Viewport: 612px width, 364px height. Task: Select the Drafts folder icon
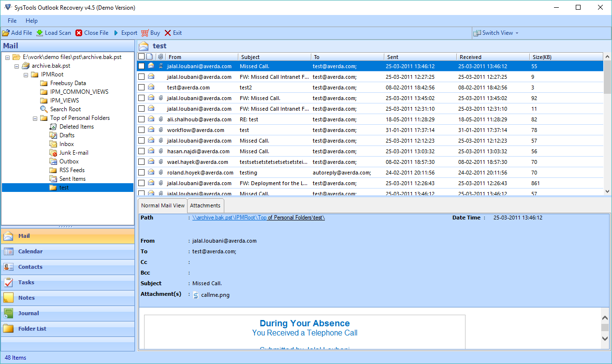(x=53, y=135)
